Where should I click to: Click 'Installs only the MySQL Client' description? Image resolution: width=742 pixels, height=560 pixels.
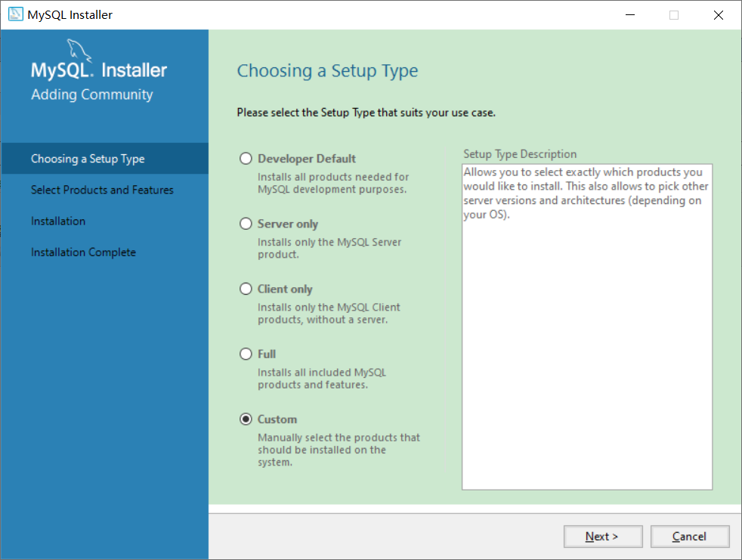pos(329,314)
